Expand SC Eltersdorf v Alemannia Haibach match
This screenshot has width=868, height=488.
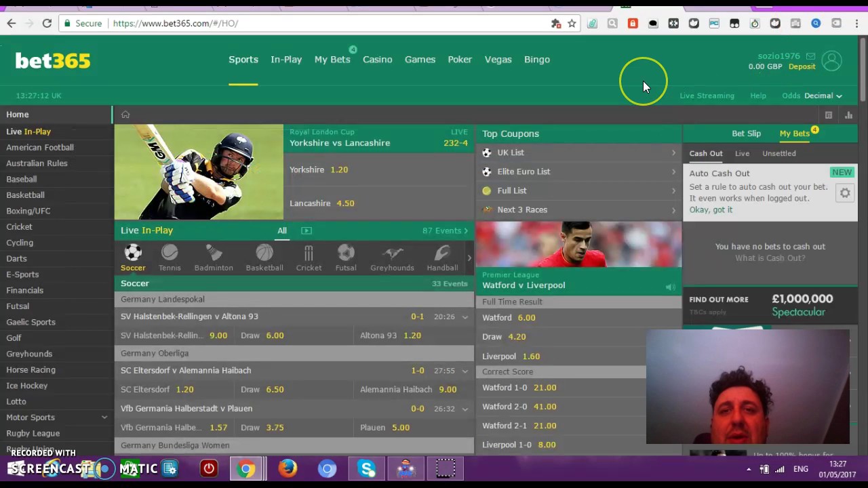(x=465, y=371)
